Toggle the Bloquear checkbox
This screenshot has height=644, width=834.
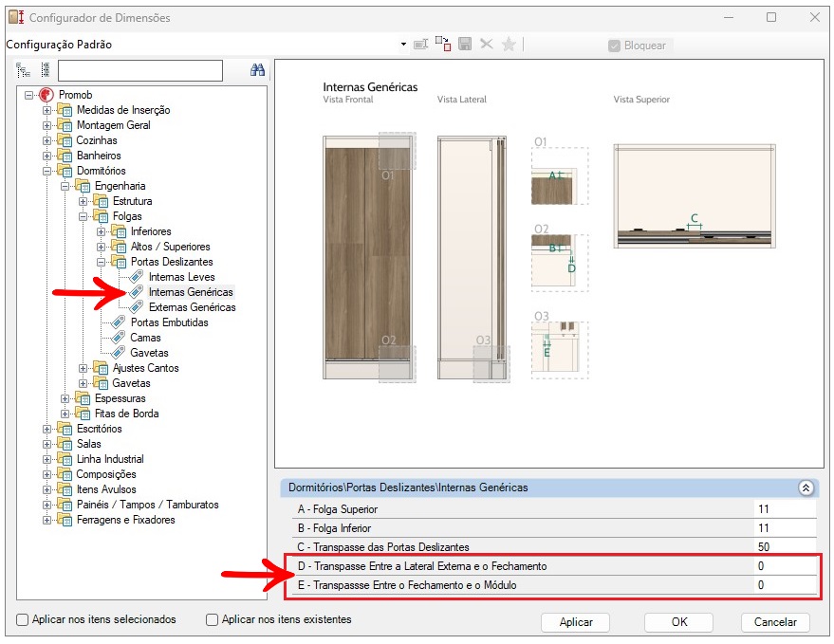click(614, 46)
